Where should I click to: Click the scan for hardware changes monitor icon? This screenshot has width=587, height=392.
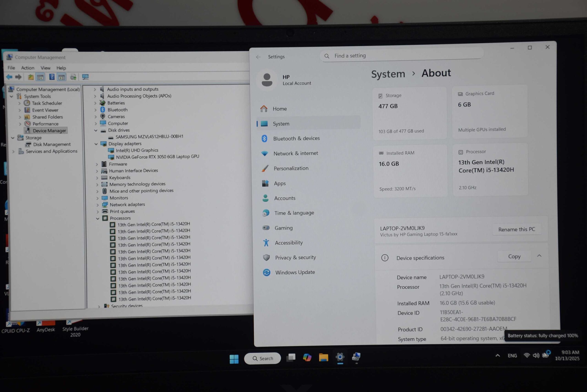(85, 77)
